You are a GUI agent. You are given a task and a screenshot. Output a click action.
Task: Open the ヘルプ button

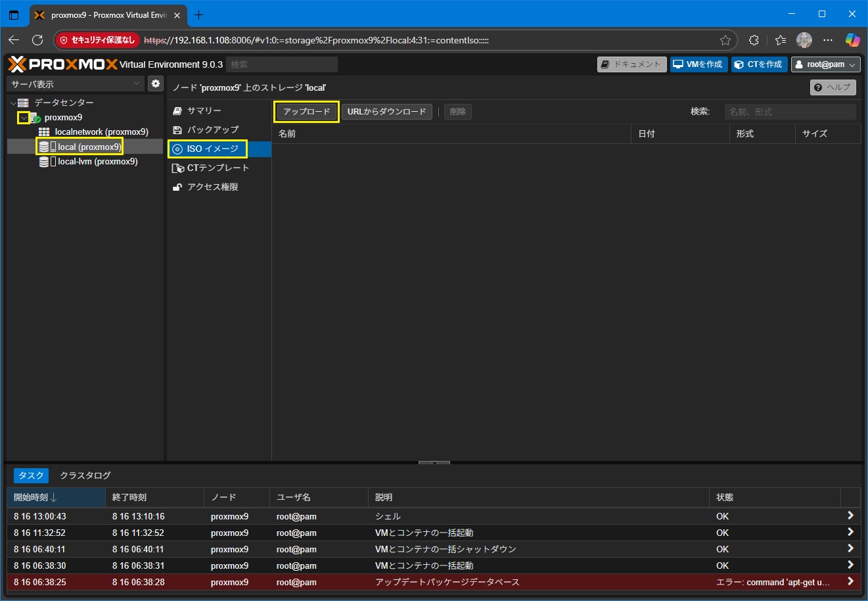(833, 87)
